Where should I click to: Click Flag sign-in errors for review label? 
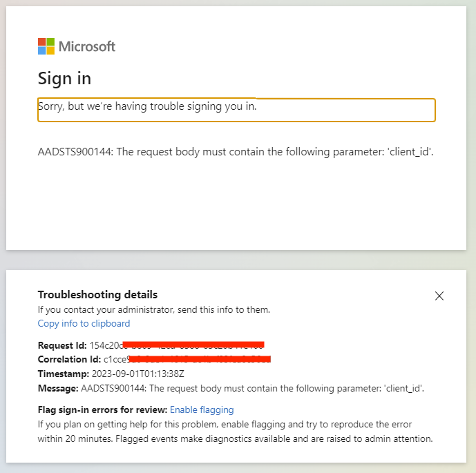[x=103, y=410]
